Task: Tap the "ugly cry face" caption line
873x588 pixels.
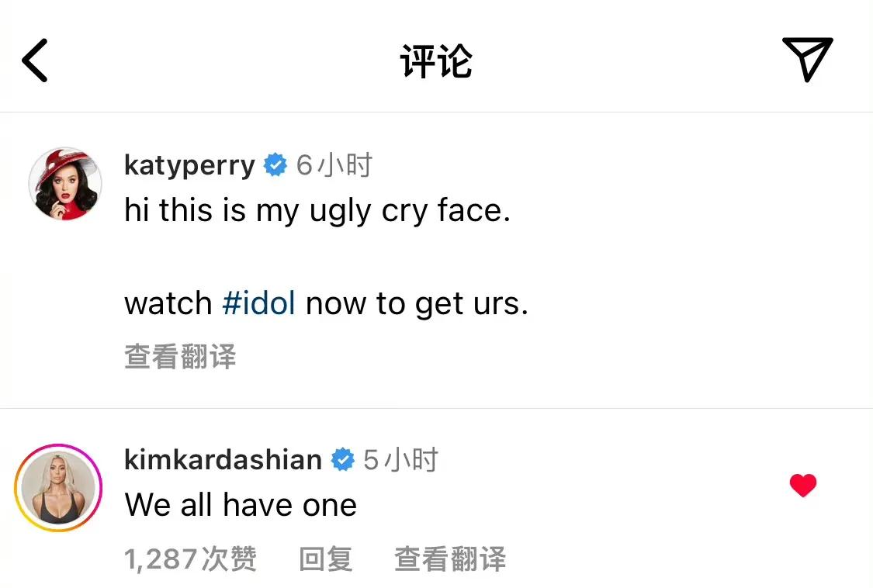Action: (317, 211)
